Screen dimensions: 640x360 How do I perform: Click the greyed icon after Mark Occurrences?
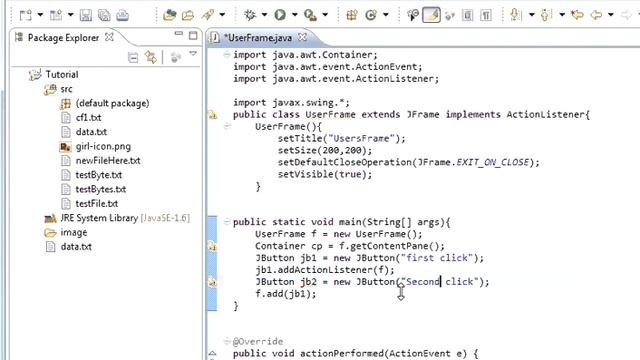449,16
